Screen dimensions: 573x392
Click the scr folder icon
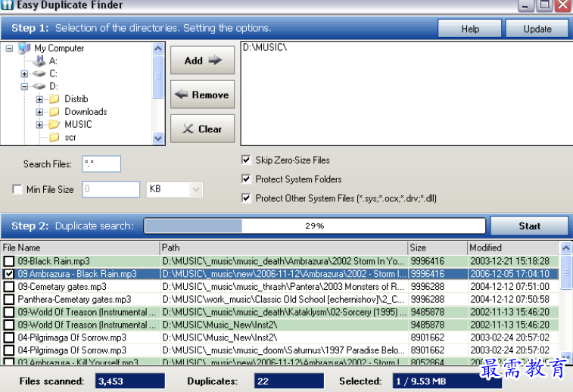(54, 138)
